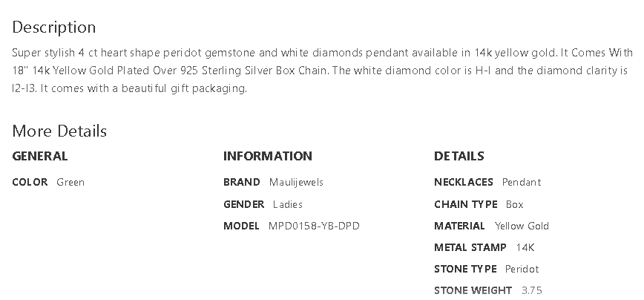Select the DETAILS section header
The height and width of the screenshot is (300, 644).
pyautogui.click(x=459, y=156)
